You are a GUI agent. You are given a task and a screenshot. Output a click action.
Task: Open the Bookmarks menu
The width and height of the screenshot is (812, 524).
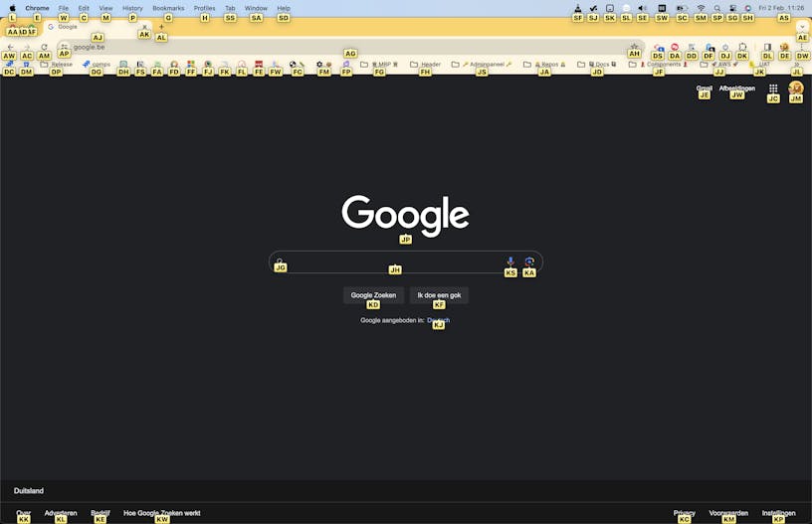(x=168, y=8)
